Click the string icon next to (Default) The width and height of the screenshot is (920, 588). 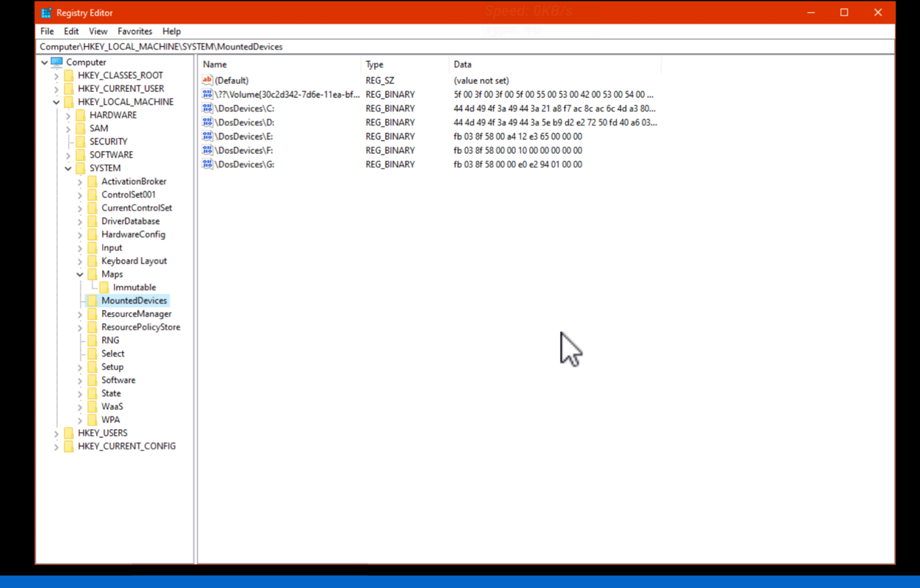point(208,81)
